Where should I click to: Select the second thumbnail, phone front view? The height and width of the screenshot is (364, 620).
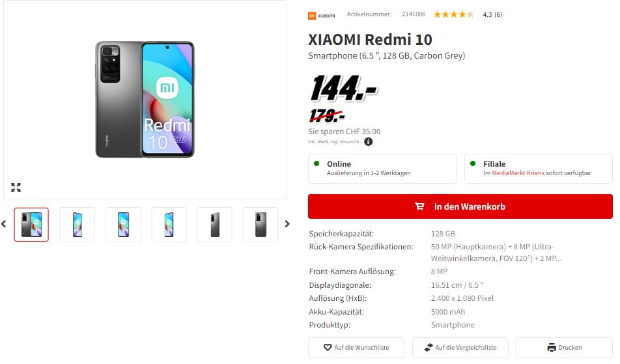coord(77,225)
